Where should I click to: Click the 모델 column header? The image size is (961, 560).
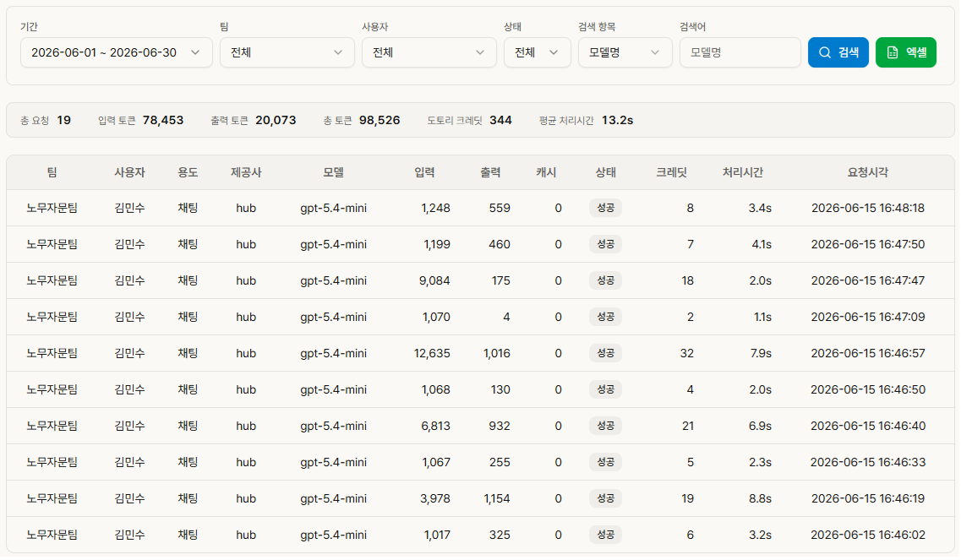coord(333,173)
